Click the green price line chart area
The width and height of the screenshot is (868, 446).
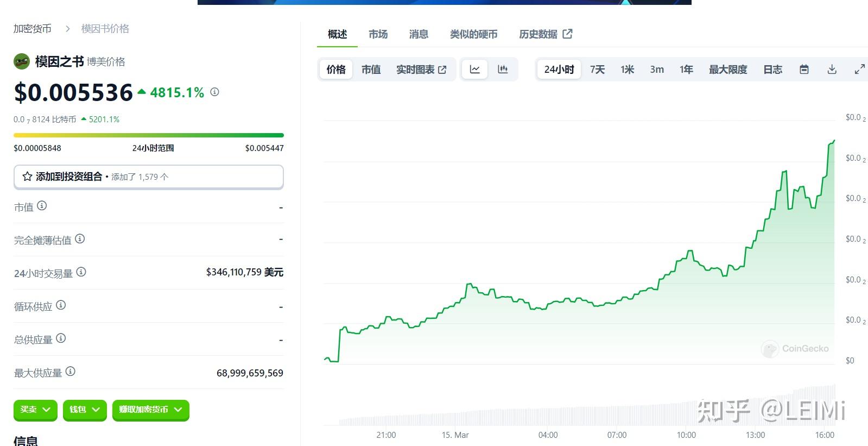click(x=579, y=253)
